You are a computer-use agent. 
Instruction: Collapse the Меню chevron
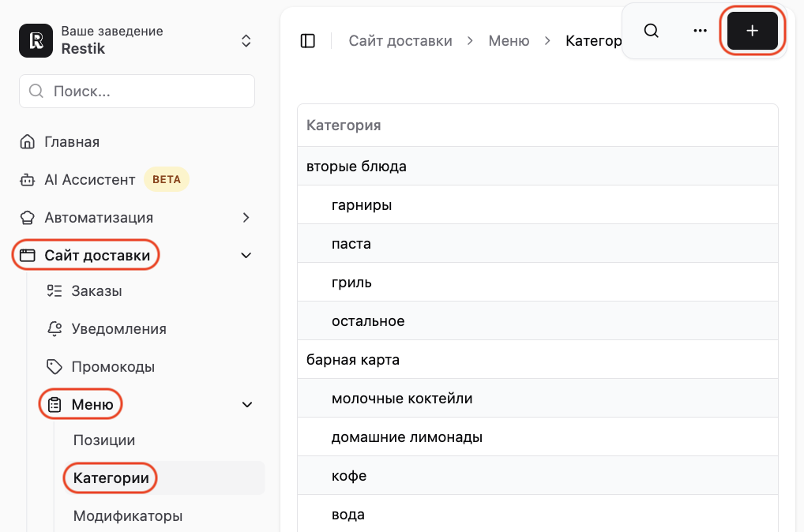pyautogui.click(x=247, y=405)
